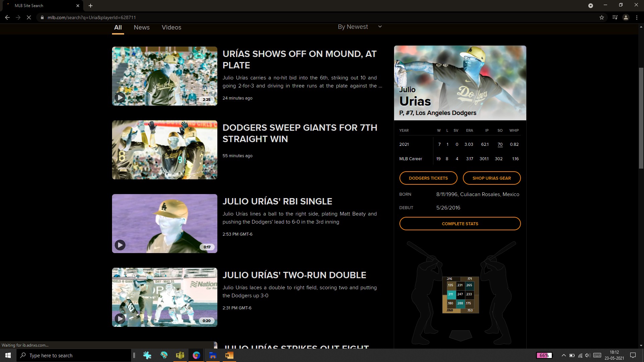This screenshot has height=362, width=644.
Task: Show hidden system tray icons
Action: [563, 355]
